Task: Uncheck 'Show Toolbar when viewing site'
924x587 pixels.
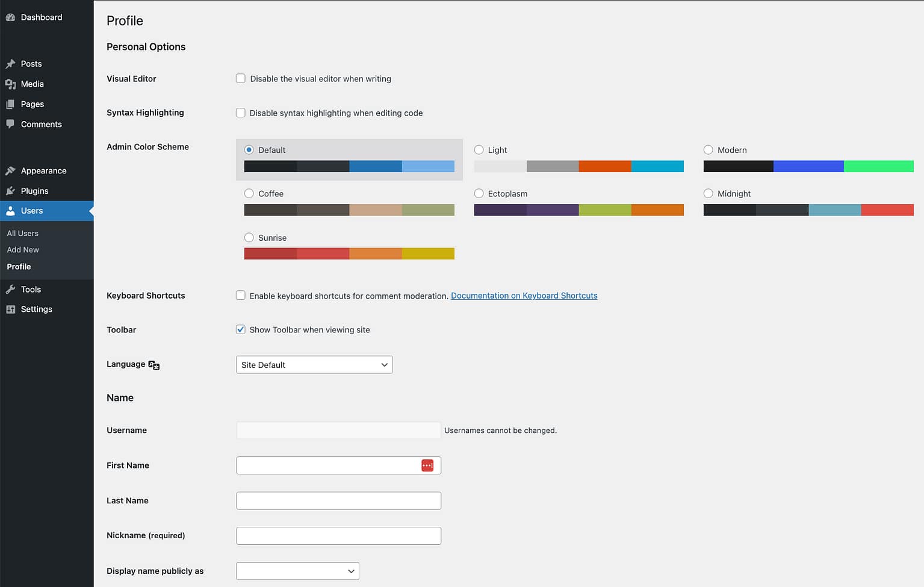Action: [240, 329]
